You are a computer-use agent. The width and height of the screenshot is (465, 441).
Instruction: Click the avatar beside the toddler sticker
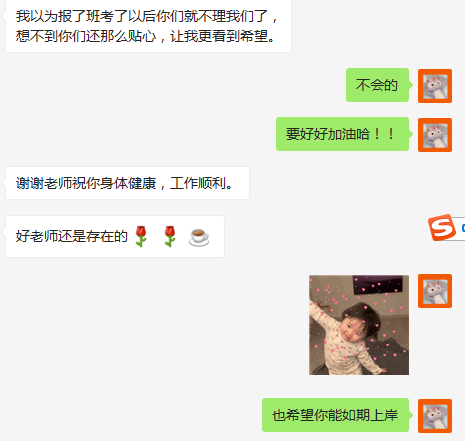pos(435,291)
